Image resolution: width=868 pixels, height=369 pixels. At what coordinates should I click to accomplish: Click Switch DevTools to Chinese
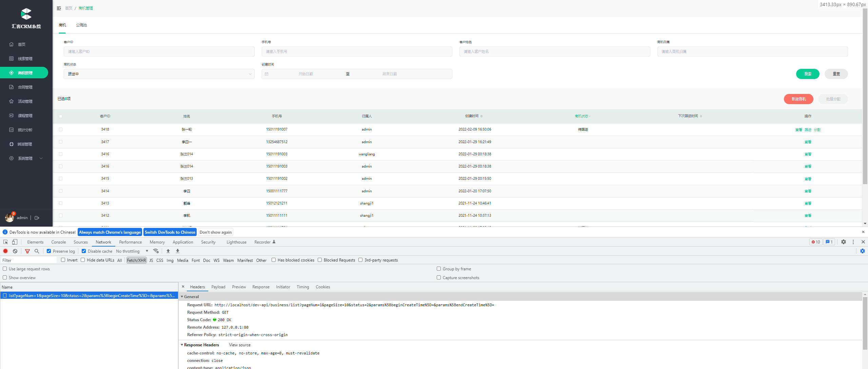point(170,232)
